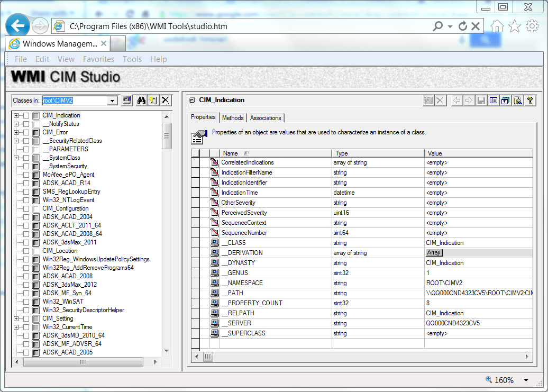Expand the CIM_Setting tree node
Screen dimensions: 548x392
16,318
